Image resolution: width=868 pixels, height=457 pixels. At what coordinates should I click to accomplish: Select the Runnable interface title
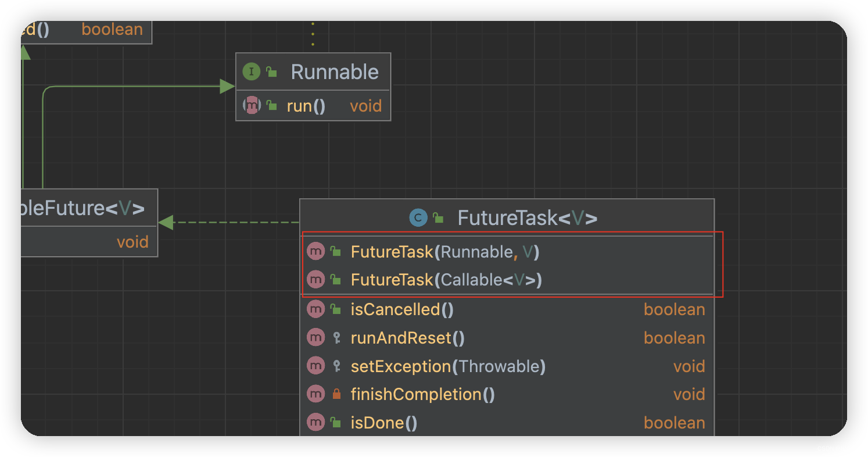(x=335, y=72)
